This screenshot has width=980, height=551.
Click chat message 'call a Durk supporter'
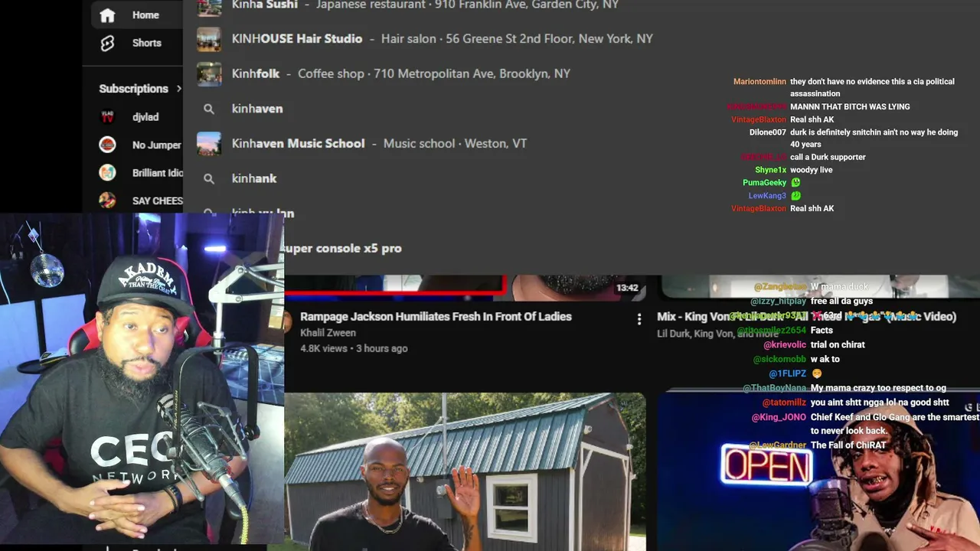(828, 157)
